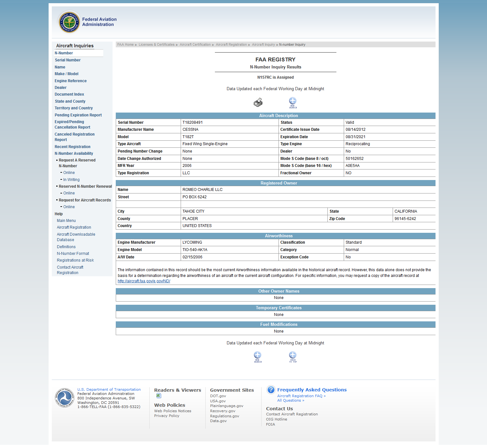Screen dimensions: 487x448
Task: Open Recent Registration link
Action: (x=73, y=147)
